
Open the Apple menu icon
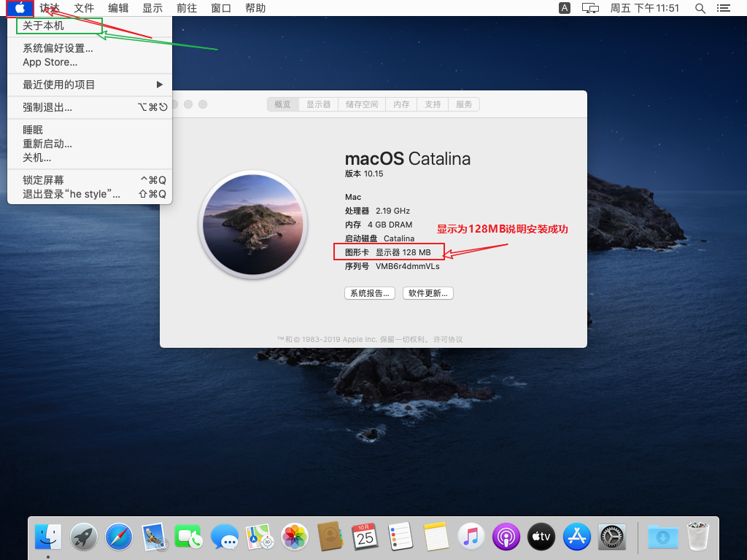point(20,8)
